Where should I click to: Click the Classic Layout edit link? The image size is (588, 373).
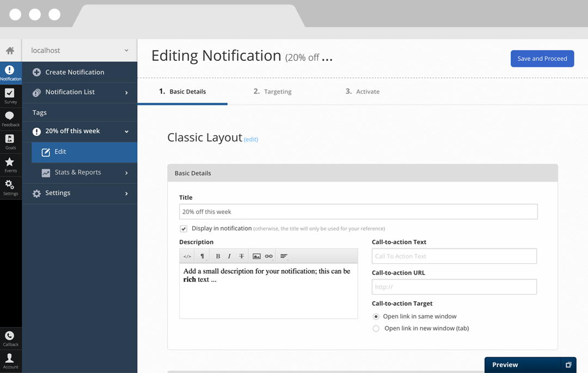251,139
